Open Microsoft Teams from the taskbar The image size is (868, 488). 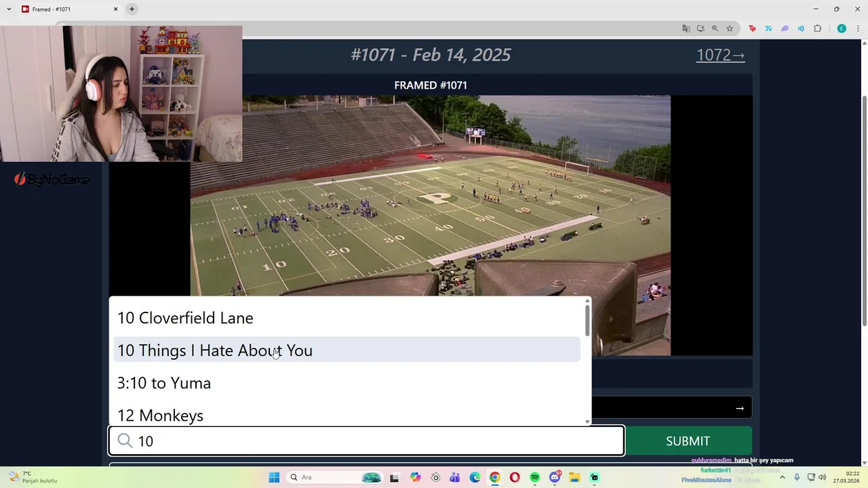tap(455, 477)
